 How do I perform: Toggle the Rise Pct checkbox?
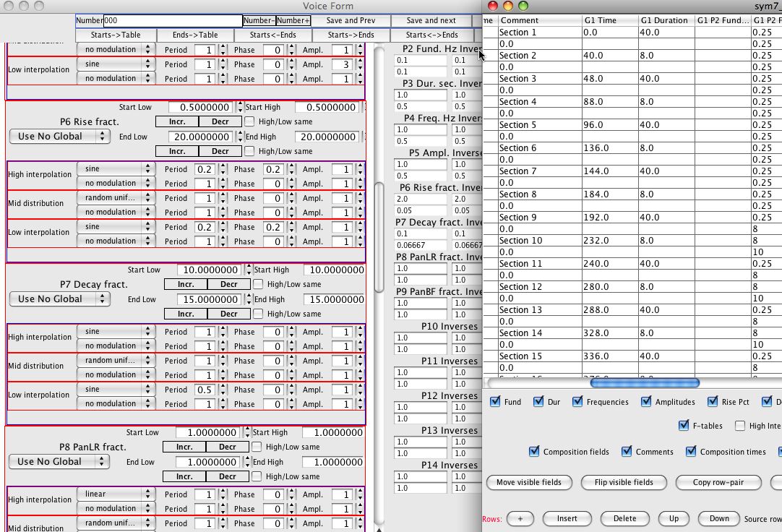point(713,401)
